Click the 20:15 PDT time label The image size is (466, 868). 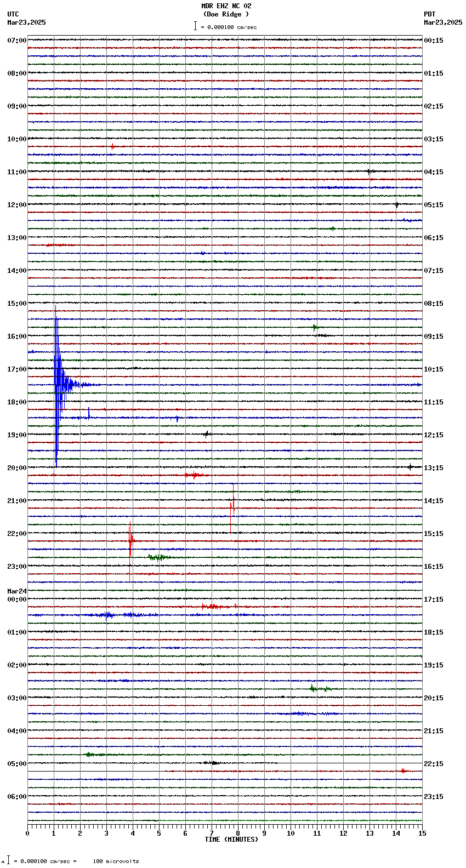434,698
